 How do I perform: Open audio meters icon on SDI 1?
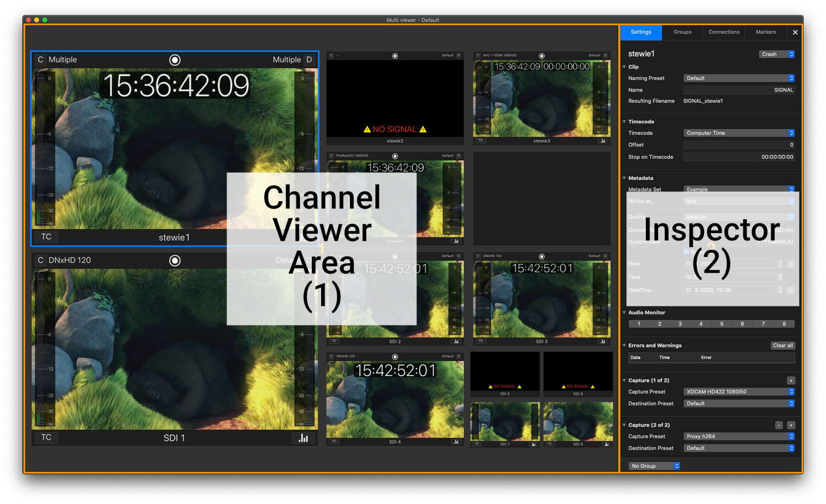point(303,438)
